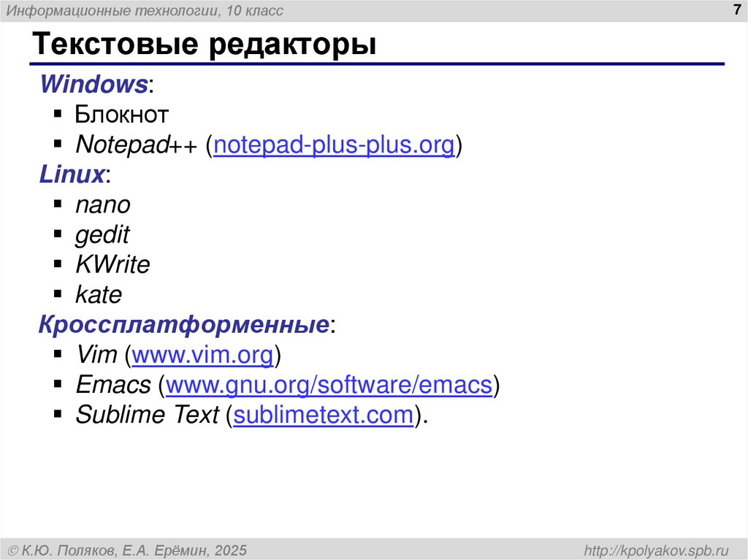The height and width of the screenshot is (560, 748).
Task: Click the "Sublime Text" editor name
Action: tap(148, 415)
